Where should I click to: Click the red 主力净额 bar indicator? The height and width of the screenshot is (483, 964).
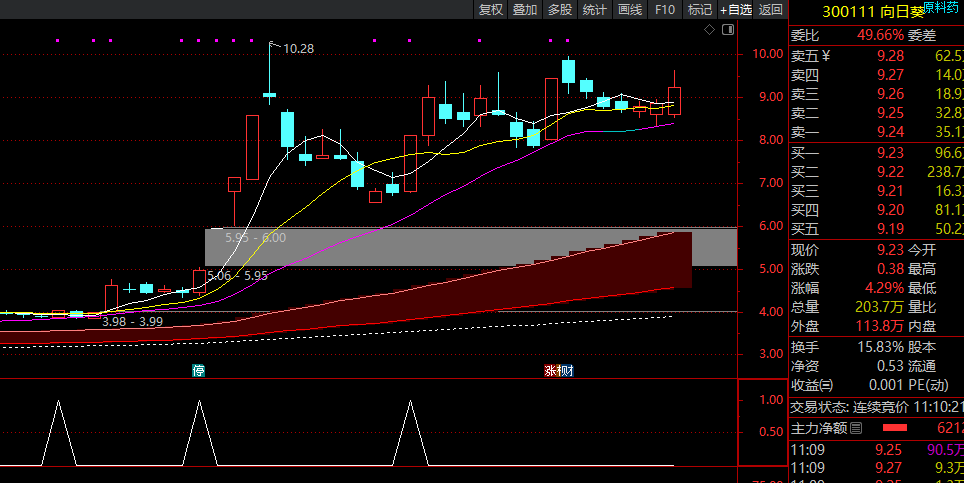tap(895, 428)
